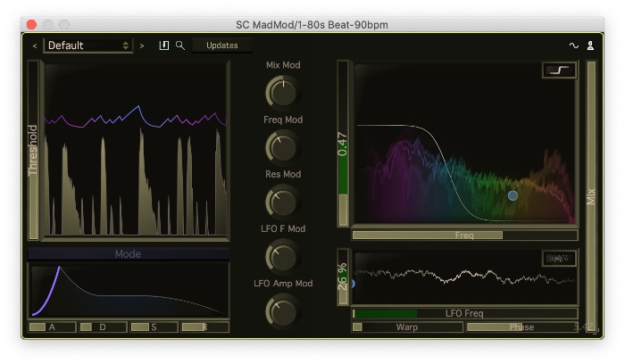Click the blue filter node in spectrum
This screenshot has width=625, height=364.
click(x=512, y=194)
